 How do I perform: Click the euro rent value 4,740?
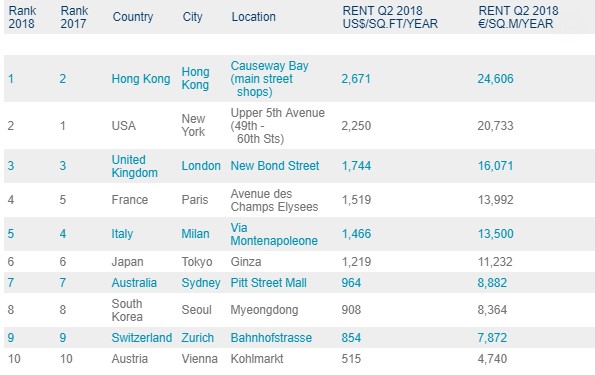492,359
